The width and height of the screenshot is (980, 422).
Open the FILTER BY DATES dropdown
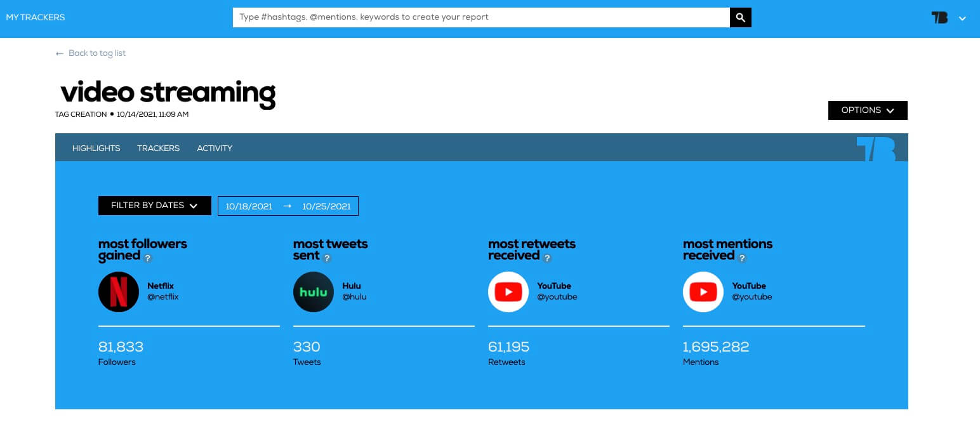click(155, 206)
